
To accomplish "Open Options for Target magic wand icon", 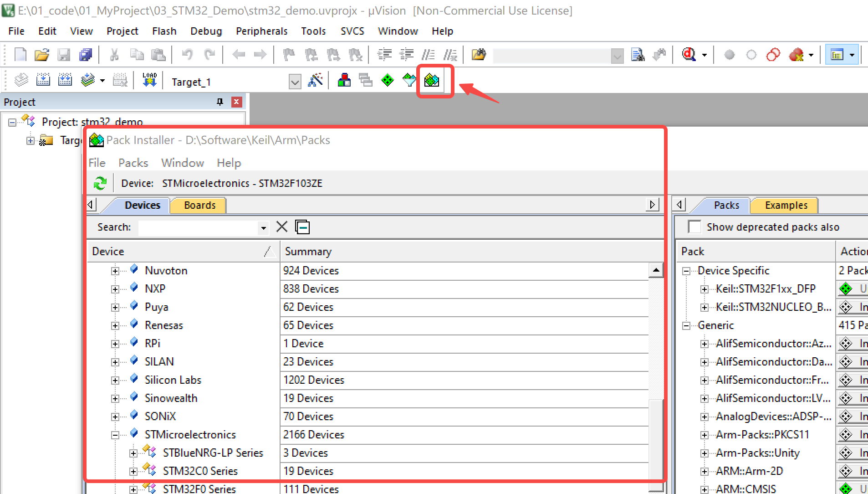I will pos(315,80).
